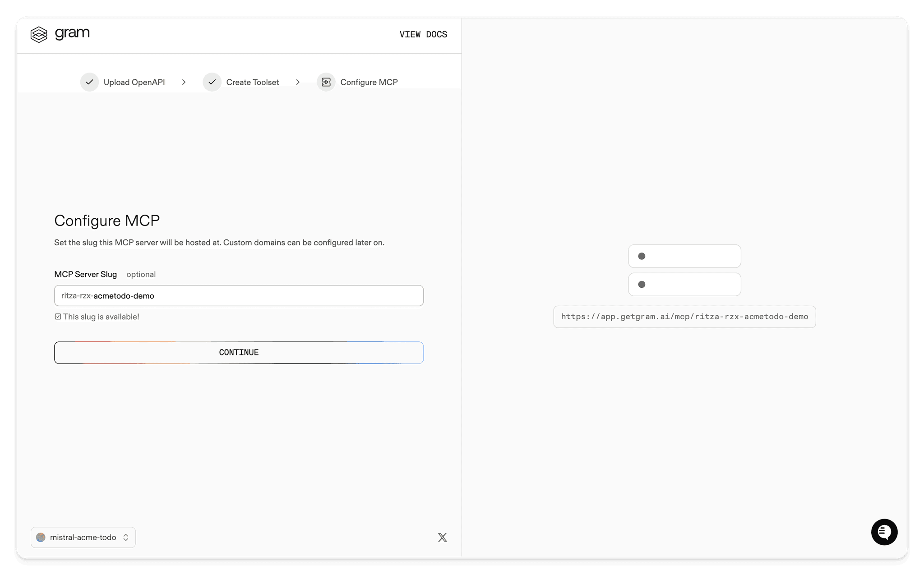Image resolution: width=924 pixels, height=575 pixels.
Task: Focus the MCP Server Slug input field
Action: click(x=239, y=295)
